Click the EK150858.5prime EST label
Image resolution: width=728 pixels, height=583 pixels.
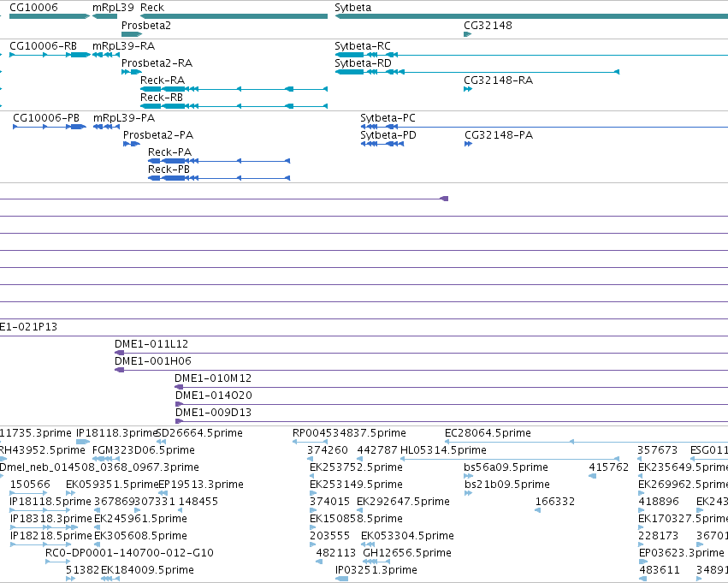(356, 519)
